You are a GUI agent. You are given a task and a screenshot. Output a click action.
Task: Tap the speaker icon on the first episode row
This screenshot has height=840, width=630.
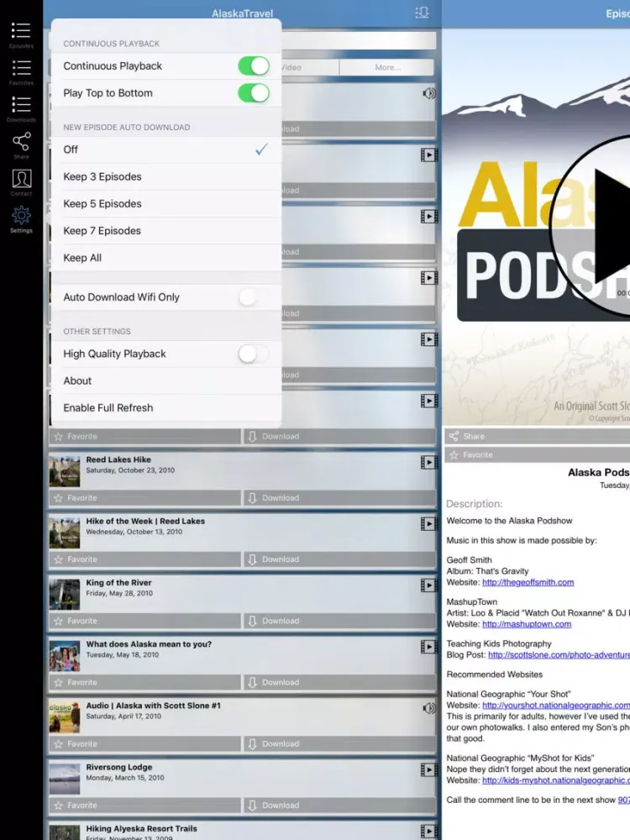429,94
